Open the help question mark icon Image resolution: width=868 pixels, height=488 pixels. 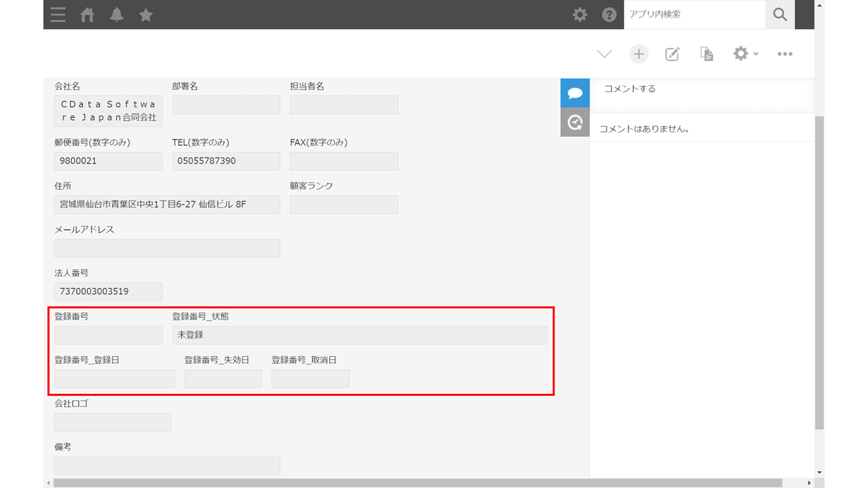609,14
